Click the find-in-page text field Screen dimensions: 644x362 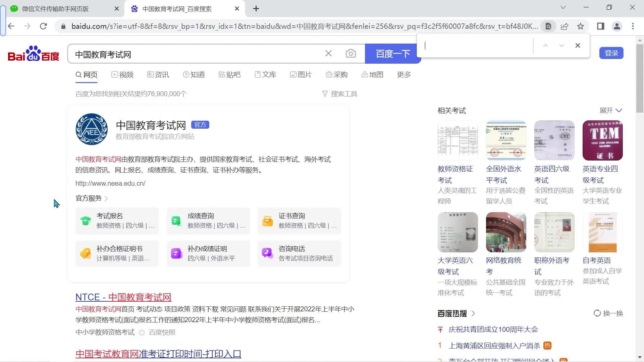pos(477,46)
